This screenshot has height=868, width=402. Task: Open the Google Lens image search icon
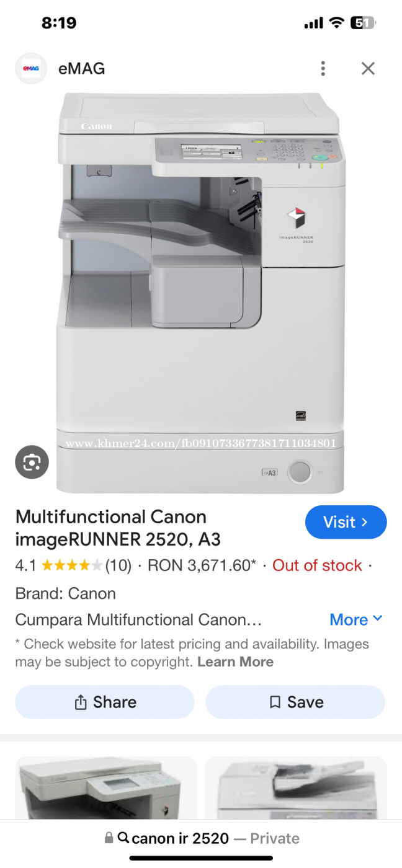tap(32, 462)
